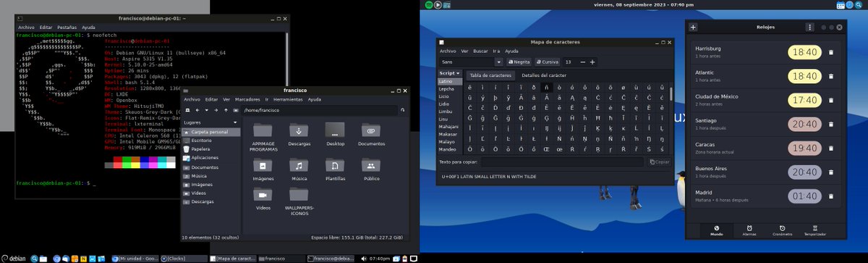Viewport: 868px width, 263px height.
Task: Switch to Detalles del carácter tab
Action: pyautogui.click(x=544, y=75)
